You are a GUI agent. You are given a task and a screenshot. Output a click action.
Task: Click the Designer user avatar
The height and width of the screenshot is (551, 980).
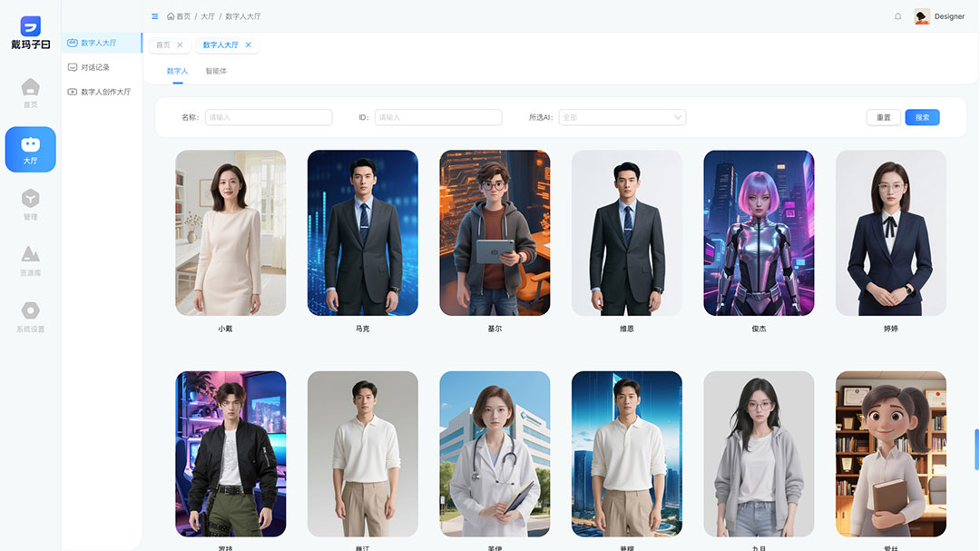tap(922, 16)
